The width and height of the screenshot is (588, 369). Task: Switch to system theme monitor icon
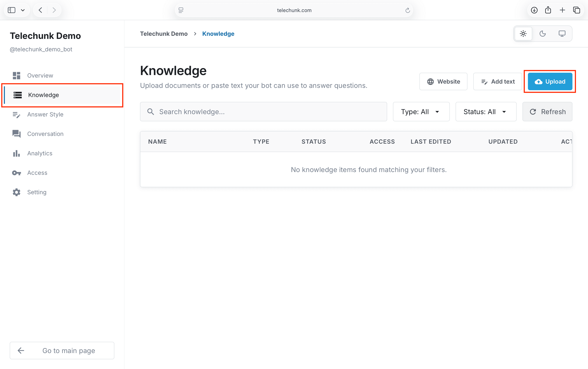[562, 34]
